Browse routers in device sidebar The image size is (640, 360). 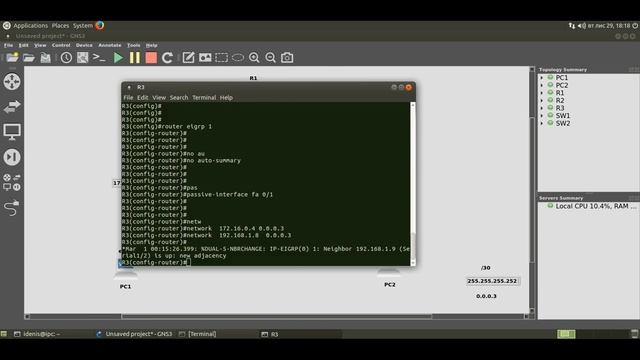coord(12,82)
